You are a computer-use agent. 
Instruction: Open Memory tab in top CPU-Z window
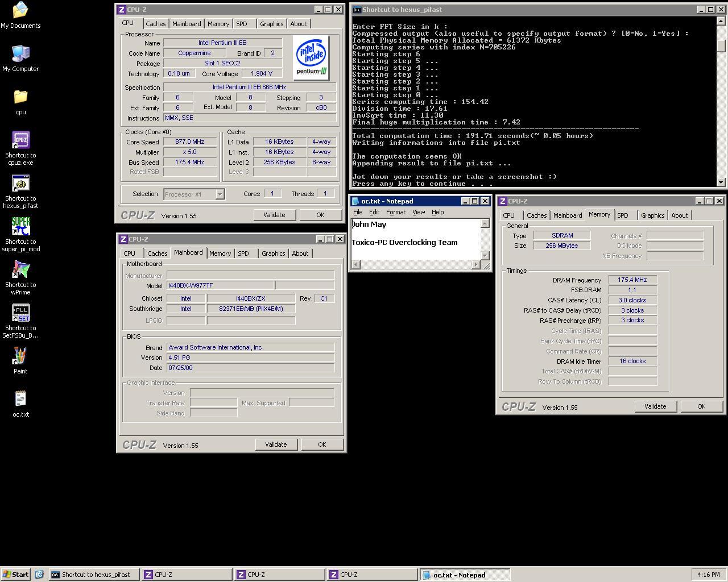[218, 24]
